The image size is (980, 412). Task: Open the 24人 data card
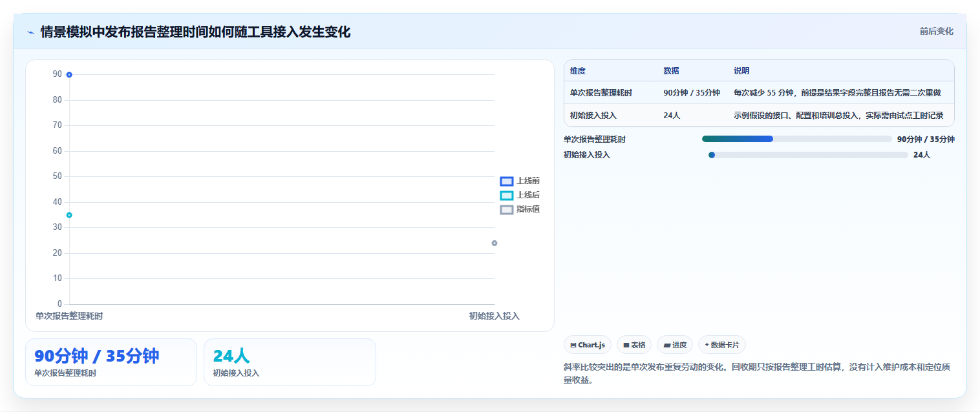coord(290,362)
